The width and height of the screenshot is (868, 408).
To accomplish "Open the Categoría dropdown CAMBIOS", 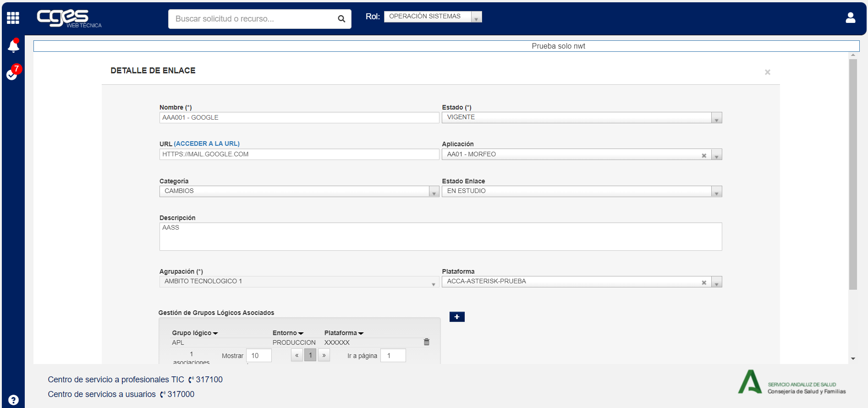I will (299, 191).
